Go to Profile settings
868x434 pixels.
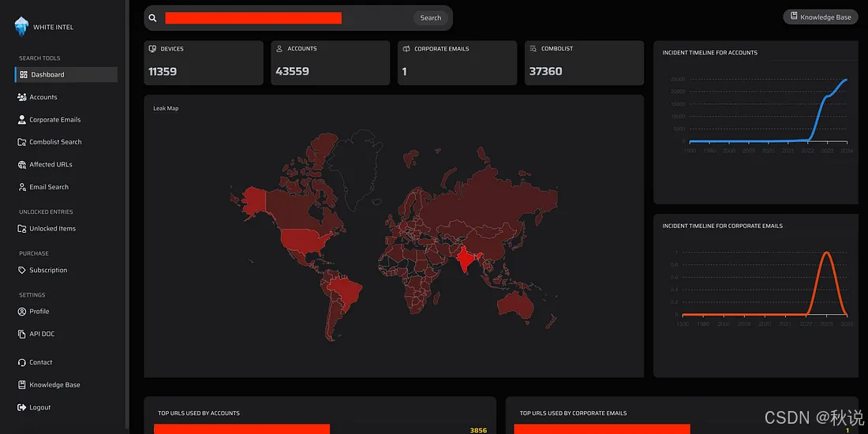(39, 312)
